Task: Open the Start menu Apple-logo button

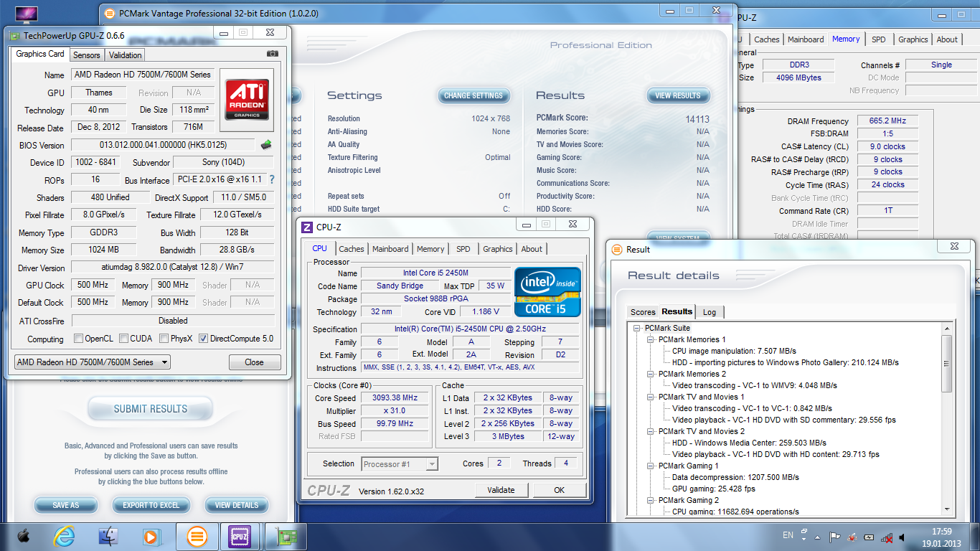Action: [24, 536]
